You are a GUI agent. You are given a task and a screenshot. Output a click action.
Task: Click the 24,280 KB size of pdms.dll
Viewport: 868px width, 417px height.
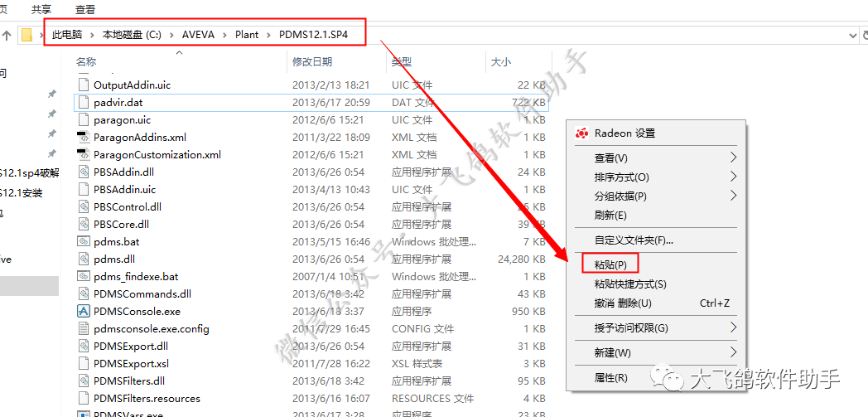coord(522,259)
